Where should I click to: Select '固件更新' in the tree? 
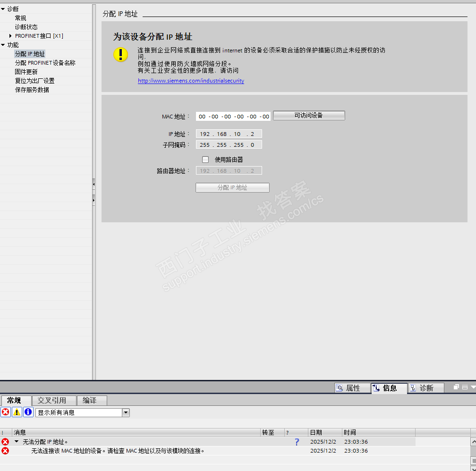click(x=26, y=72)
